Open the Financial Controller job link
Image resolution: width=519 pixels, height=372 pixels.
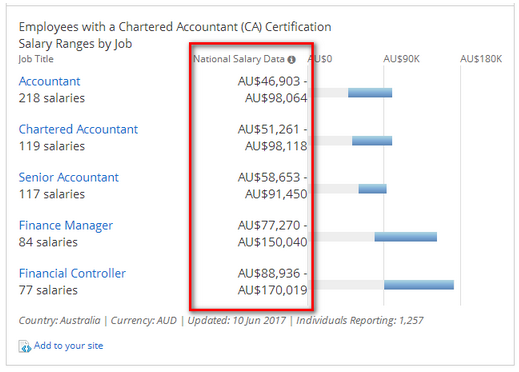pyautogui.click(x=72, y=273)
